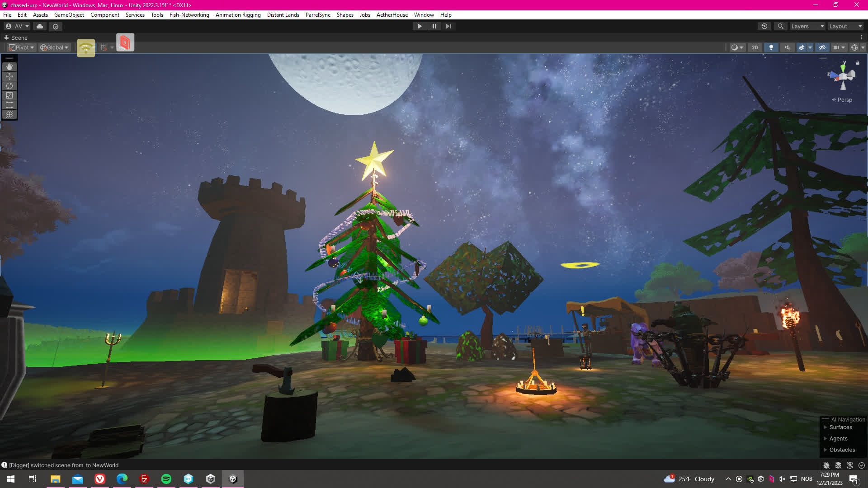Open Spotify from the taskbar
868x488 pixels.
pyautogui.click(x=166, y=479)
